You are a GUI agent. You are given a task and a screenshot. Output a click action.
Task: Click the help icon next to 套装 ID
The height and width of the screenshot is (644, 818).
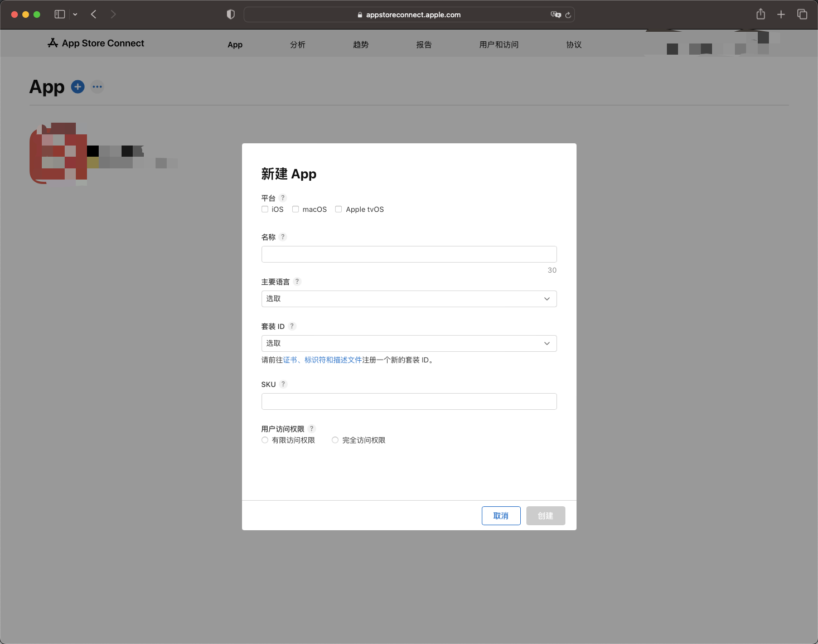[x=292, y=326]
